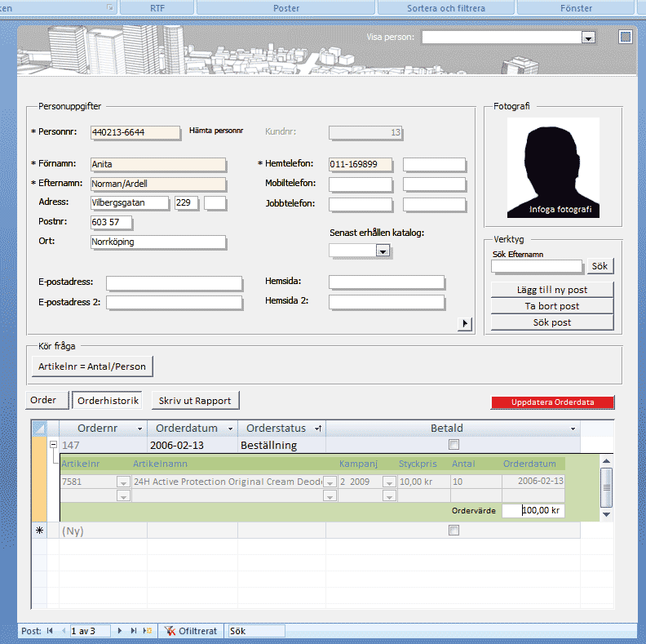This screenshot has height=644, width=646.
Task: Go to first record in navigation bar
Action: coord(50,630)
